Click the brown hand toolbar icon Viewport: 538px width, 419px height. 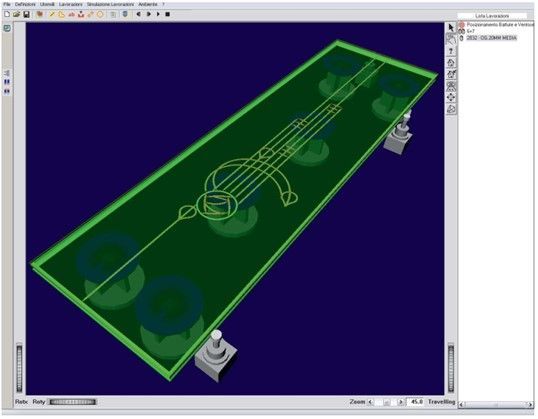tap(40, 14)
